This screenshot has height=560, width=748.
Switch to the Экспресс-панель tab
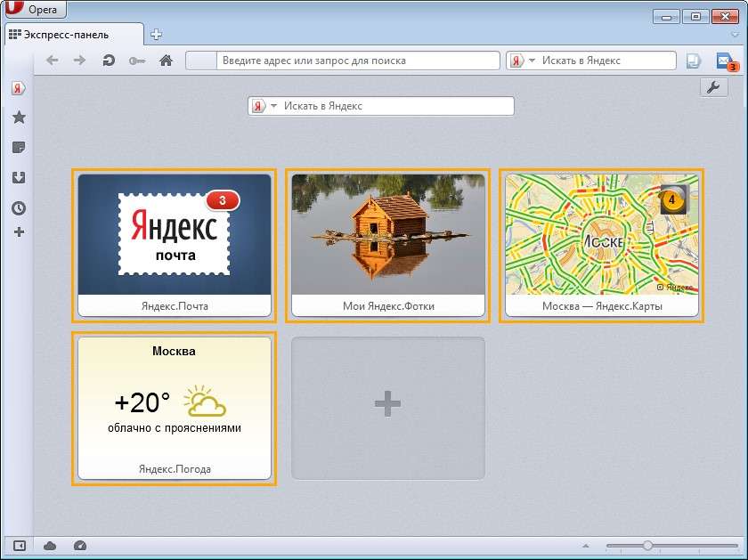point(74,35)
